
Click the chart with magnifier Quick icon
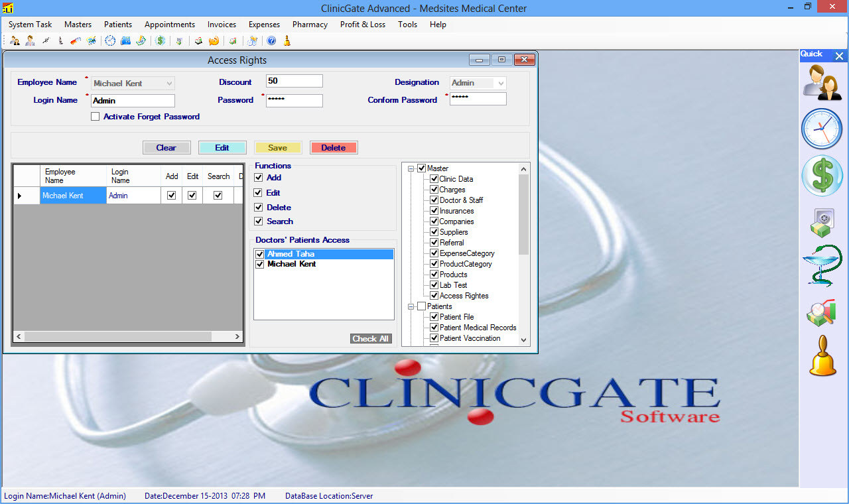pyautogui.click(x=822, y=313)
